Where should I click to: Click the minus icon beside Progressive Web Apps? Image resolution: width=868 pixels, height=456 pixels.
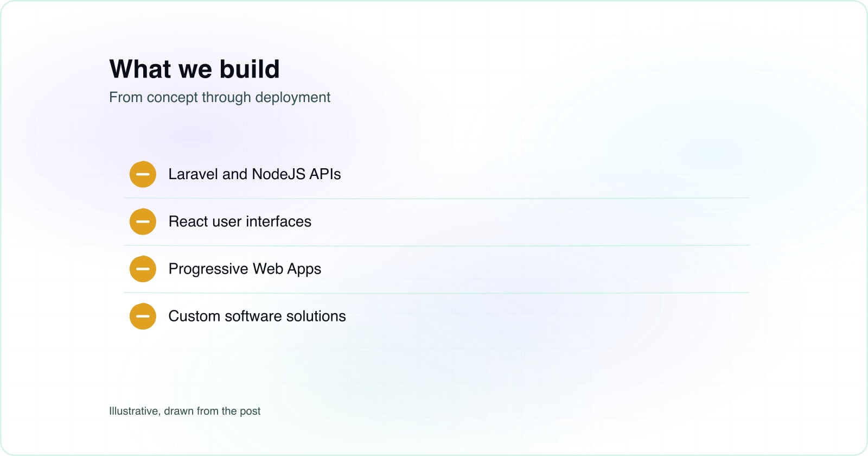[x=143, y=269]
